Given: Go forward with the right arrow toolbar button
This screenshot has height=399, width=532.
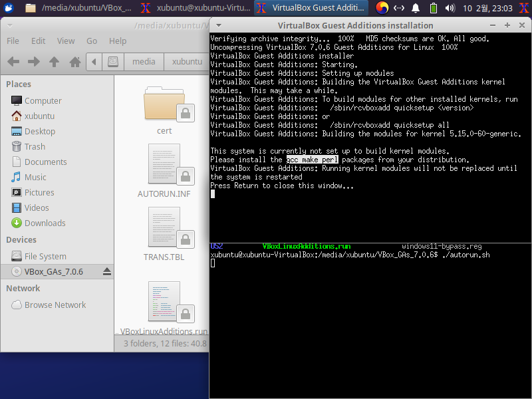Looking at the screenshot, I should coord(34,62).
